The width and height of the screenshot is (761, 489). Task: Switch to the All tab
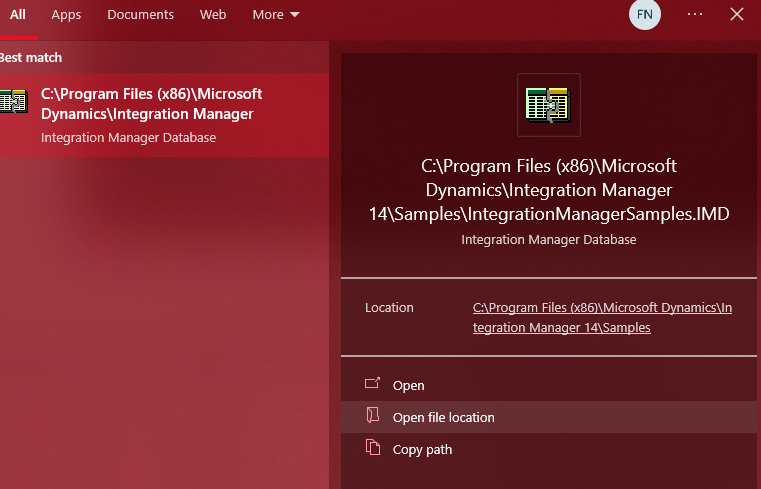click(x=17, y=15)
